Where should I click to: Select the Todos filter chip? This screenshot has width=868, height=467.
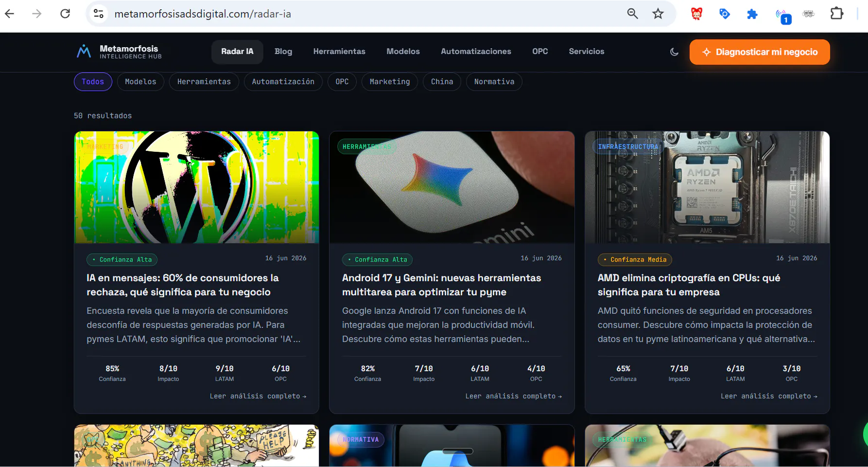[x=93, y=82]
